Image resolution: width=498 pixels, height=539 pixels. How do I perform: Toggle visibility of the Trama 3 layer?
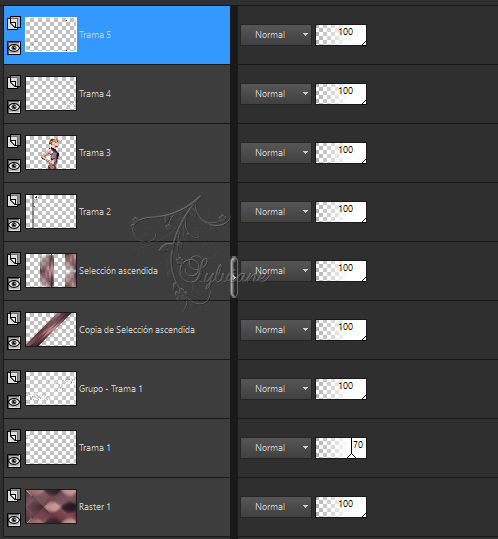click(14, 166)
